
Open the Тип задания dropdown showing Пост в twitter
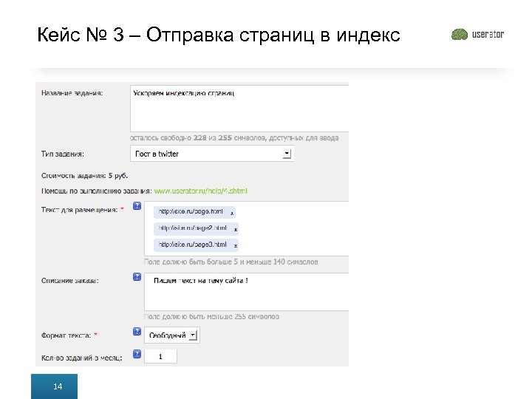212,154
